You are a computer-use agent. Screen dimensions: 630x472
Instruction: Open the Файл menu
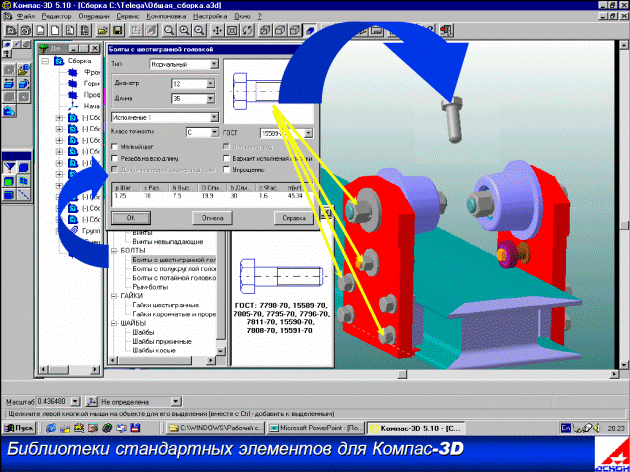tap(26, 16)
